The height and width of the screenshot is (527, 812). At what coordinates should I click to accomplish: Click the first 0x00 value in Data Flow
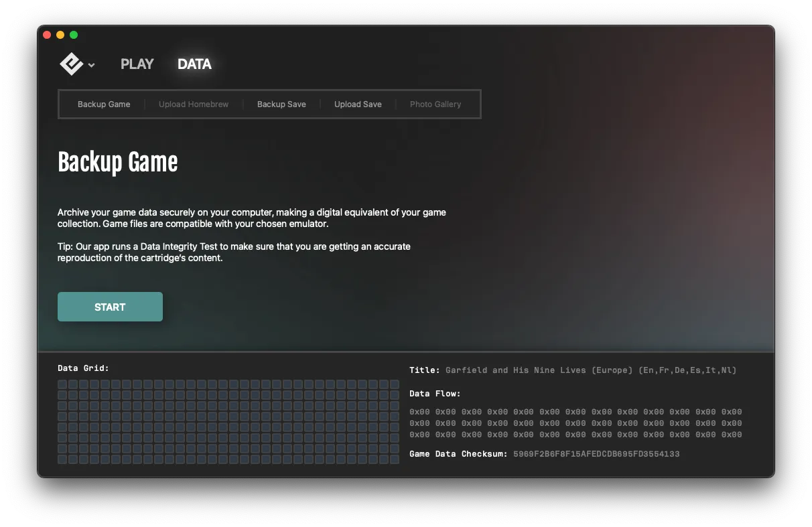tap(418, 411)
